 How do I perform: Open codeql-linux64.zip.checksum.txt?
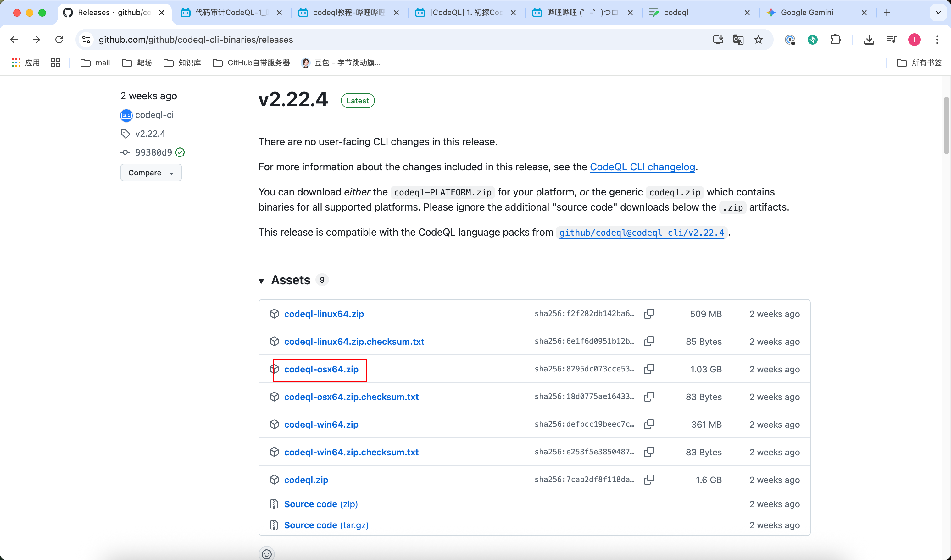click(x=354, y=342)
